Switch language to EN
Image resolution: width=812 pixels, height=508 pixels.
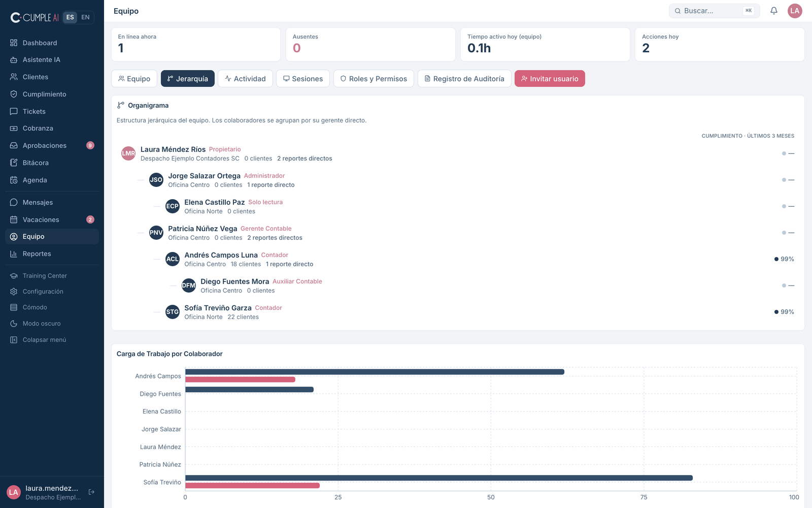85,17
